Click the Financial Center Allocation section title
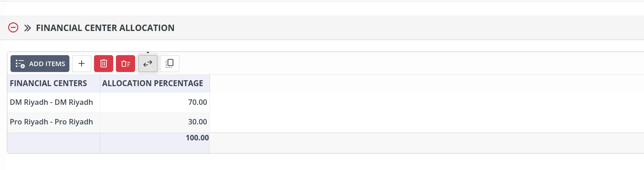 pos(105,28)
